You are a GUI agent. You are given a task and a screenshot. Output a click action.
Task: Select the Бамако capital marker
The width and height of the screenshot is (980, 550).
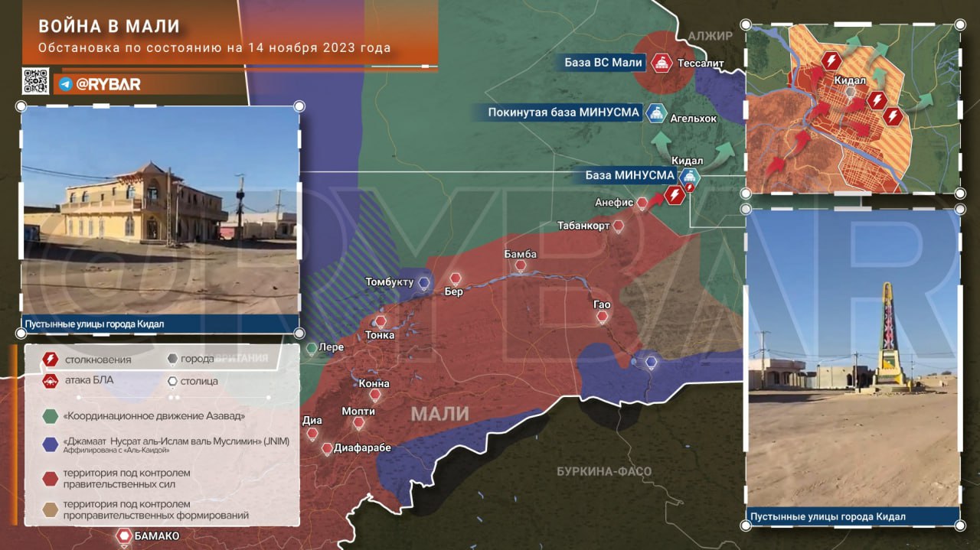(124, 536)
